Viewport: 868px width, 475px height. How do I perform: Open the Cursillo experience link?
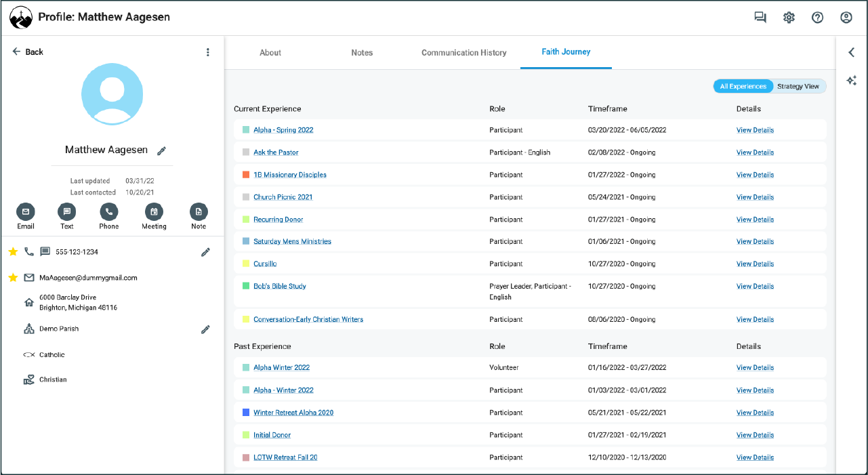(265, 264)
